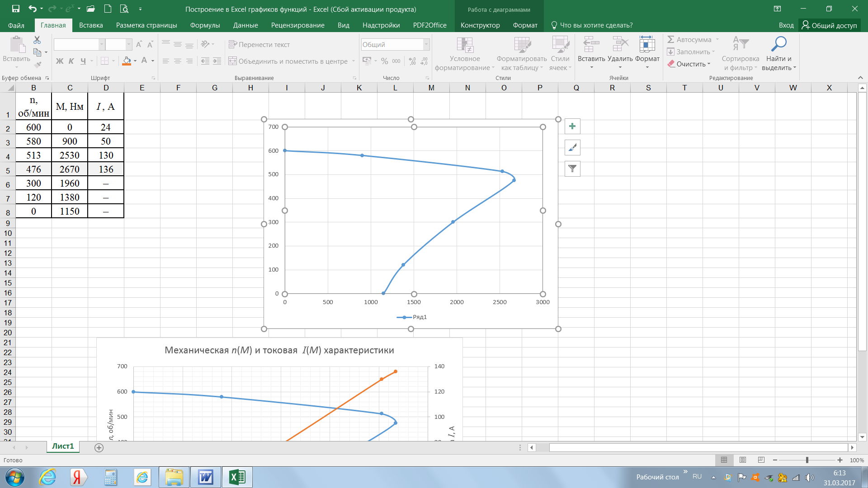This screenshot has height=488, width=868.
Task: Select the Лист1 sheet tab
Action: tap(63, 446)
